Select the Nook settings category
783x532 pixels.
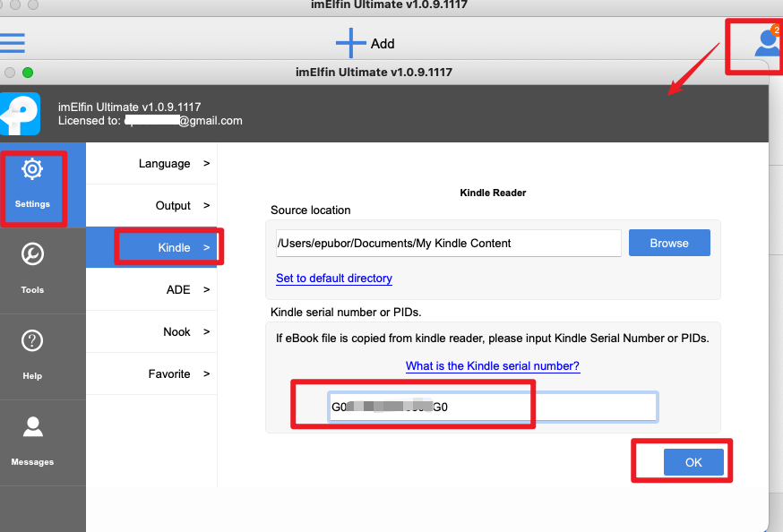pos(151,332)
